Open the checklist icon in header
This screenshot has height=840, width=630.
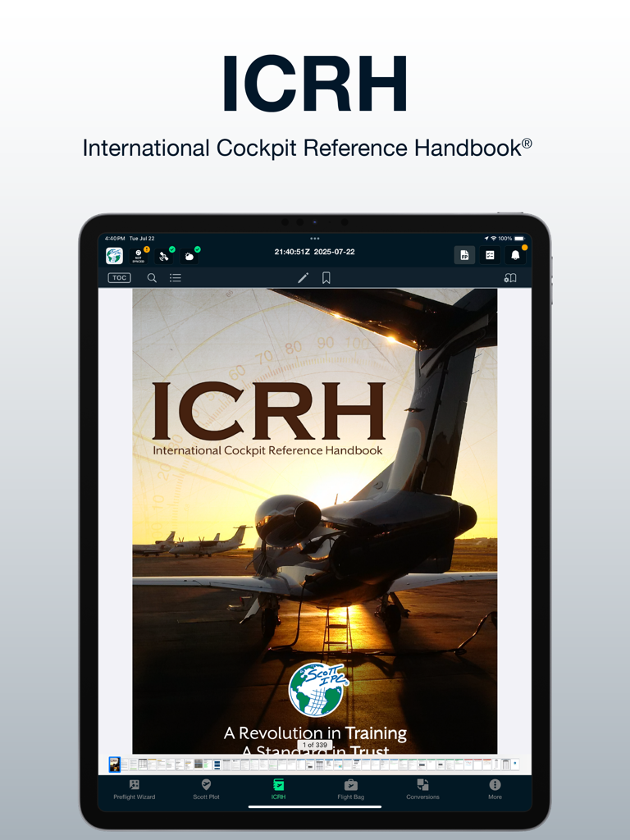491,255
